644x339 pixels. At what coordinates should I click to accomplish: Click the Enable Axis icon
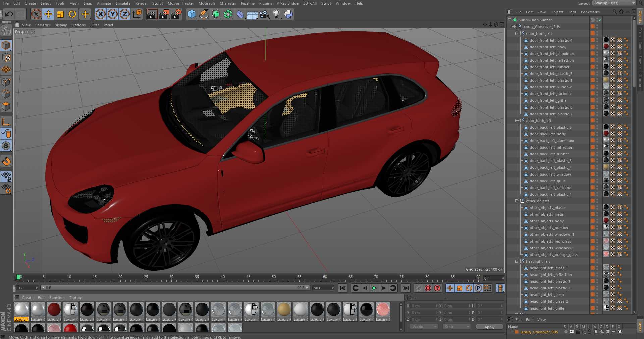[x=6, y=122]
